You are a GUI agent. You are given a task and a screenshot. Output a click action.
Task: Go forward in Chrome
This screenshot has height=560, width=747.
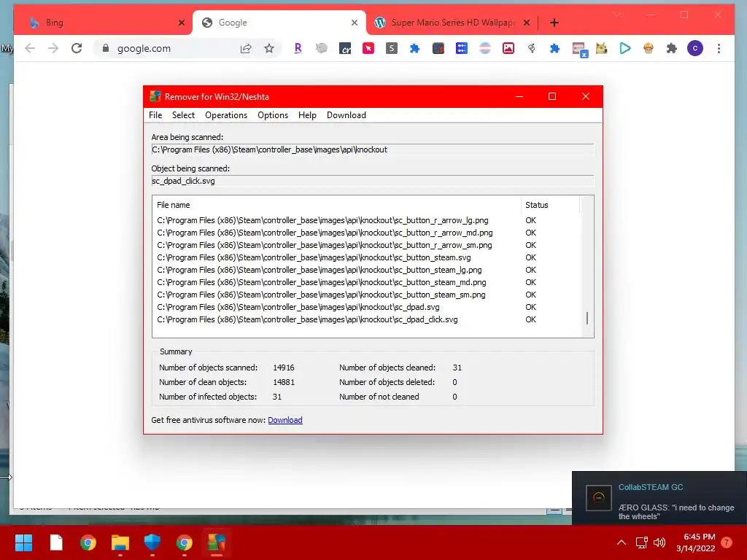click(x=53, y=48)
